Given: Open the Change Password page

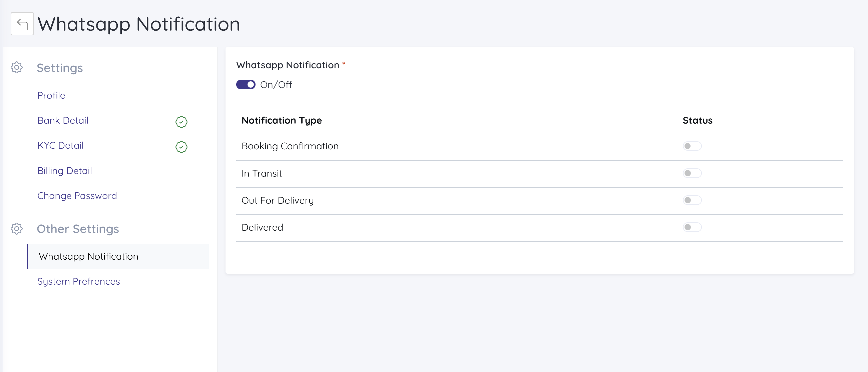Looking at the screenshot, I should pyautogui.click(x=77, y=196).
